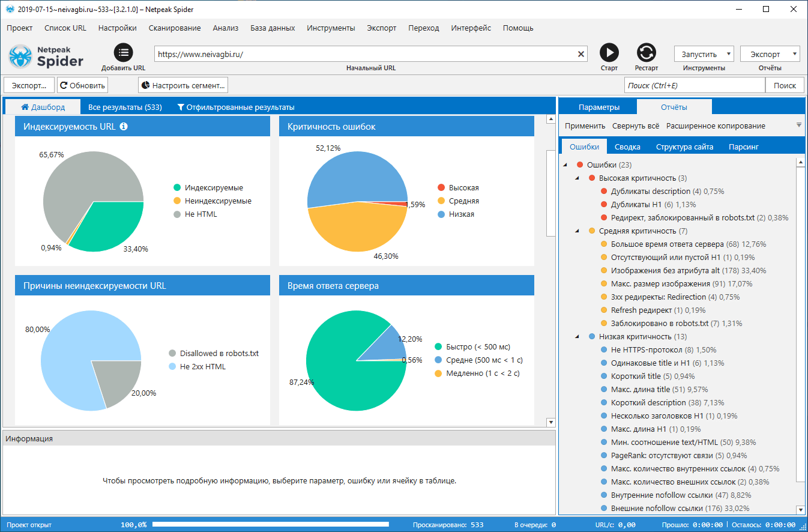808x532 pixels.
Task: Open the Проект menu
Action: pos(20,28)
